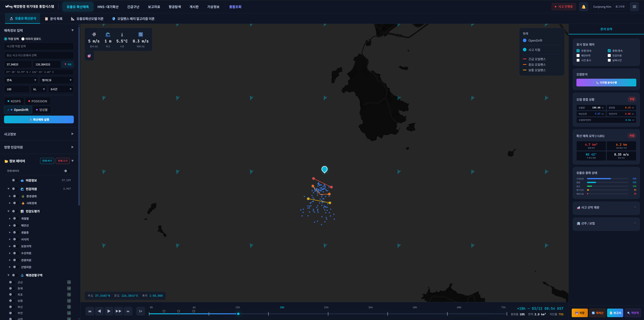Image resolution: width=644 pixels, height=320 pixels.
Task: Skip to the first frame of playback
Action: click(x=90, y=311)
